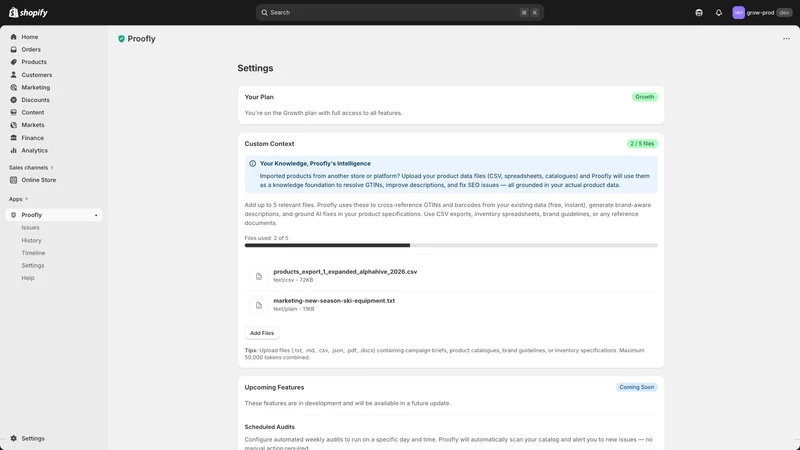Click the Proofly shield logo in page header
This screenshot has height=450, width=800.
(121, 39)
